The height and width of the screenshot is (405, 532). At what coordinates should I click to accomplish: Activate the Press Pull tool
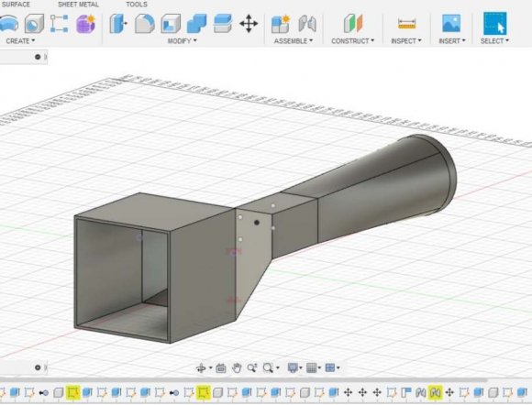click(118, 24)
